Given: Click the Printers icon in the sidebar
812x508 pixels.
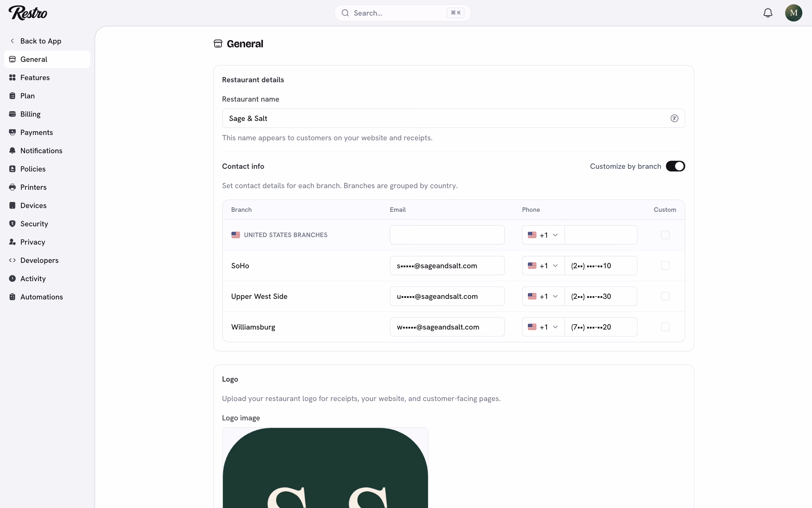Looking at the screenshot, I should [x=12, y=187].
